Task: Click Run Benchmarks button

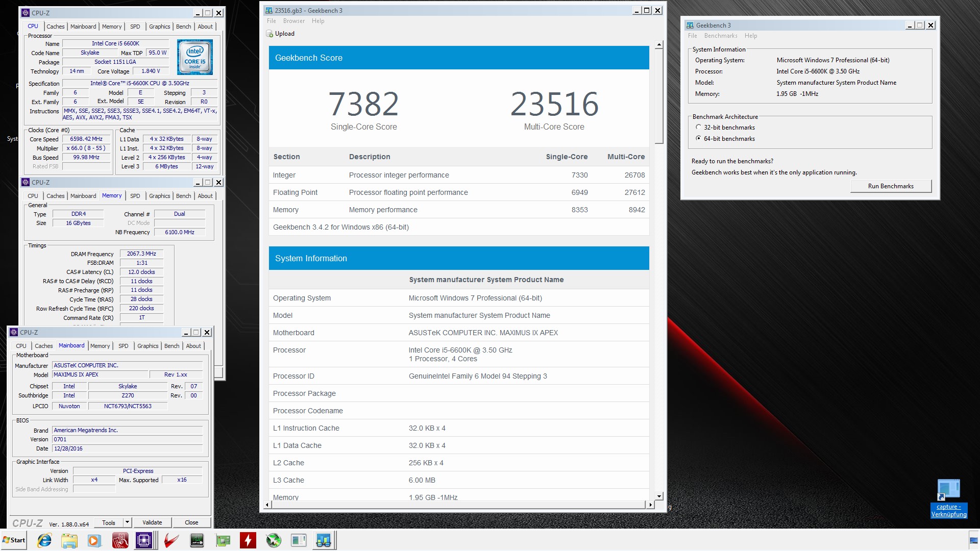Action: [891, 186]
